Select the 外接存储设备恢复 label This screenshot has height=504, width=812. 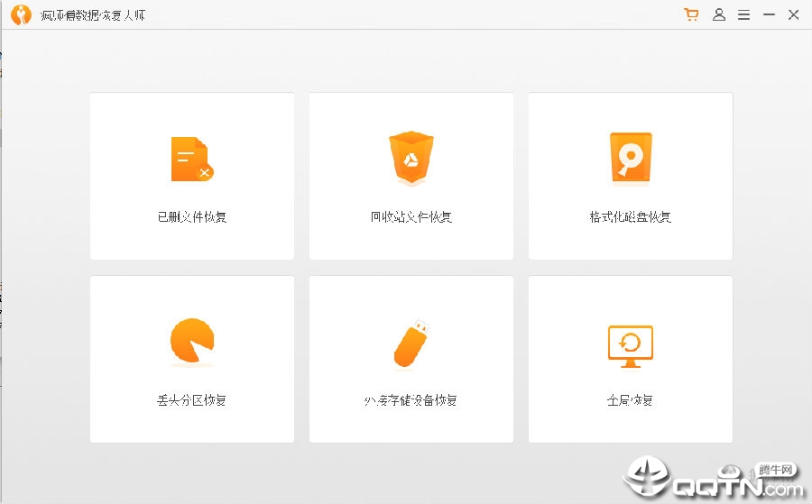[411, 400]
